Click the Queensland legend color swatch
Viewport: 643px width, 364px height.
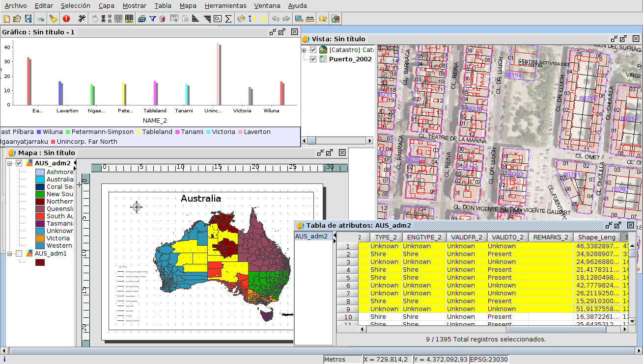tap(40, 209)
